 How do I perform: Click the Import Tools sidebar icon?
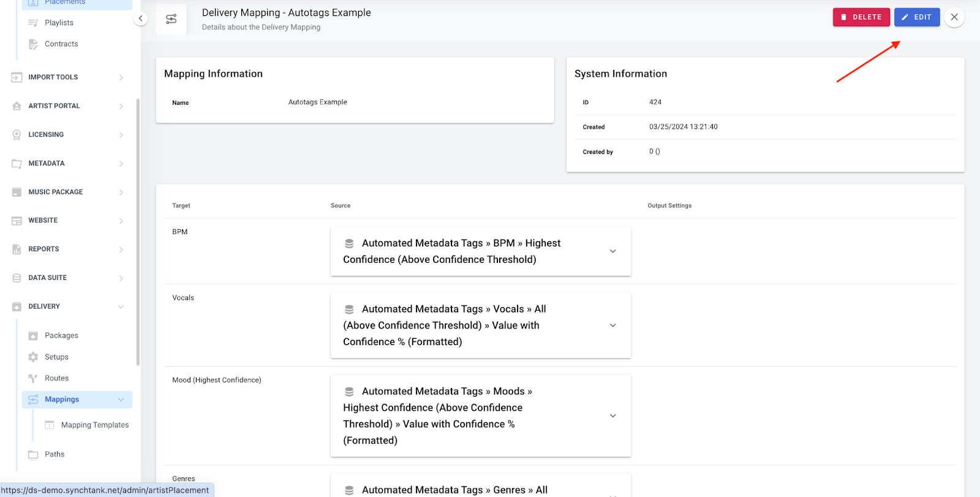[17, 77]
